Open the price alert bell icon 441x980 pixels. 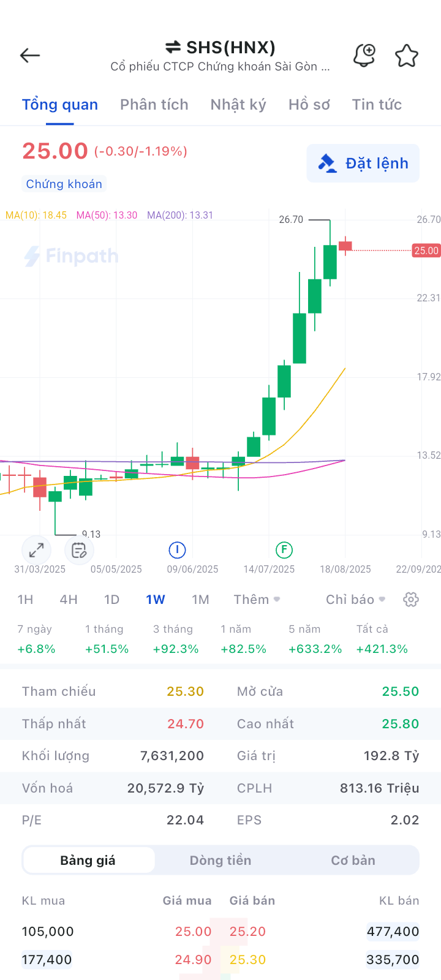click(364, 56)
